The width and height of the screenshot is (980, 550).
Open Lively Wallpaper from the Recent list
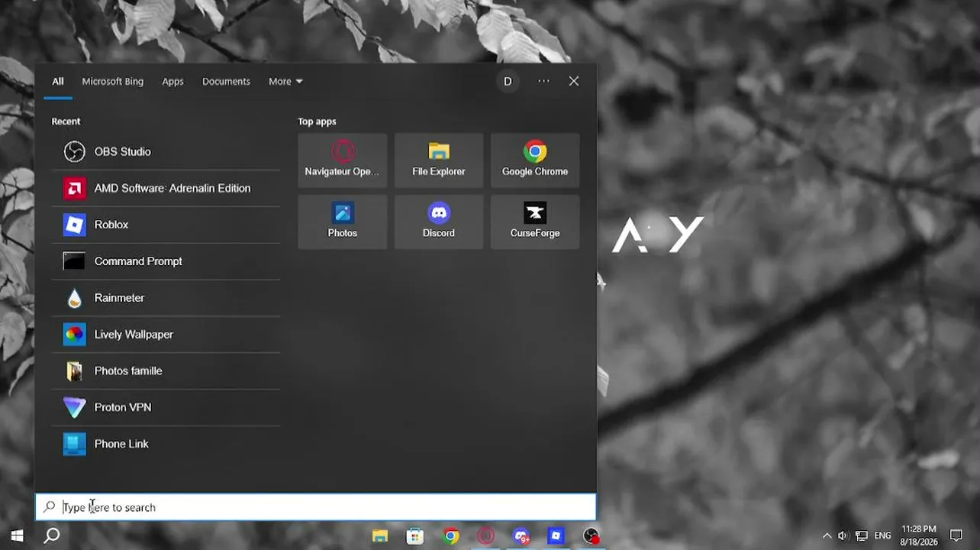[x=166, y=335]
